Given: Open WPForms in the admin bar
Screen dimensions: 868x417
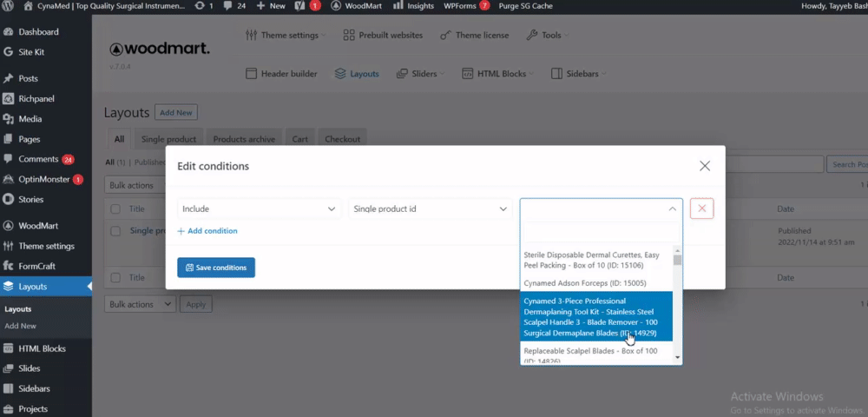Looking at the screenshot, I should [466, 6].
